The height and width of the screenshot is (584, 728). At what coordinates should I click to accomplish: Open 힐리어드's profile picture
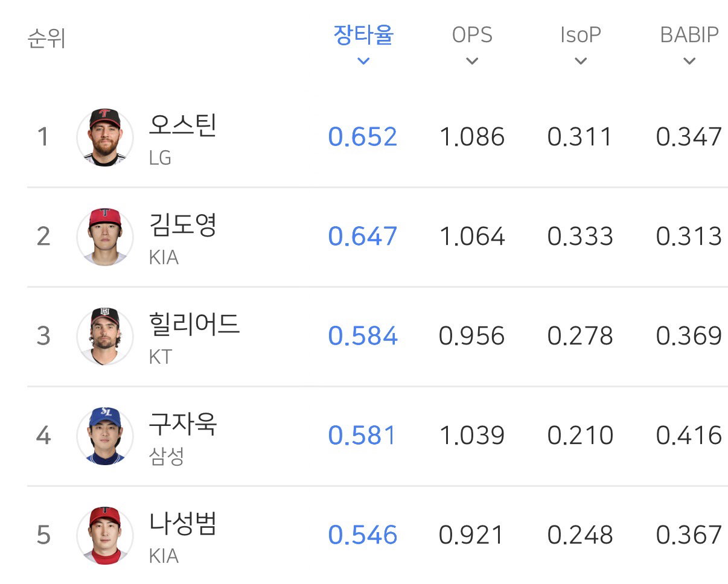105,337
